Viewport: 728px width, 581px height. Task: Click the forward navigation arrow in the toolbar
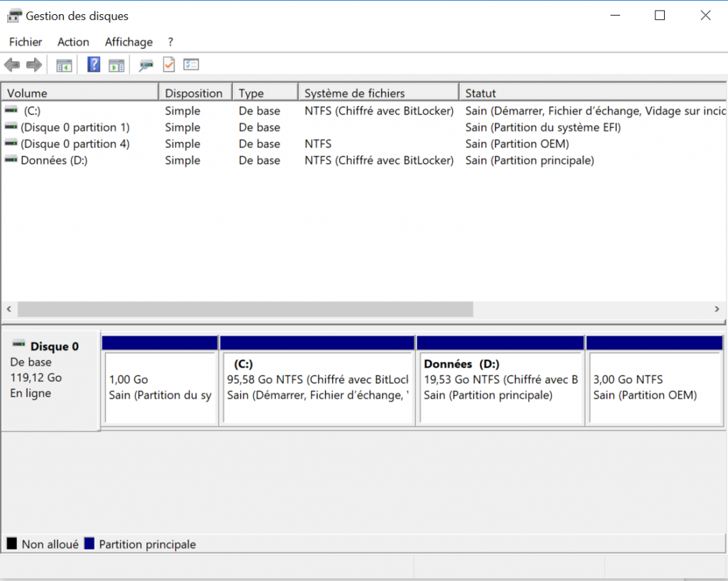33,64
